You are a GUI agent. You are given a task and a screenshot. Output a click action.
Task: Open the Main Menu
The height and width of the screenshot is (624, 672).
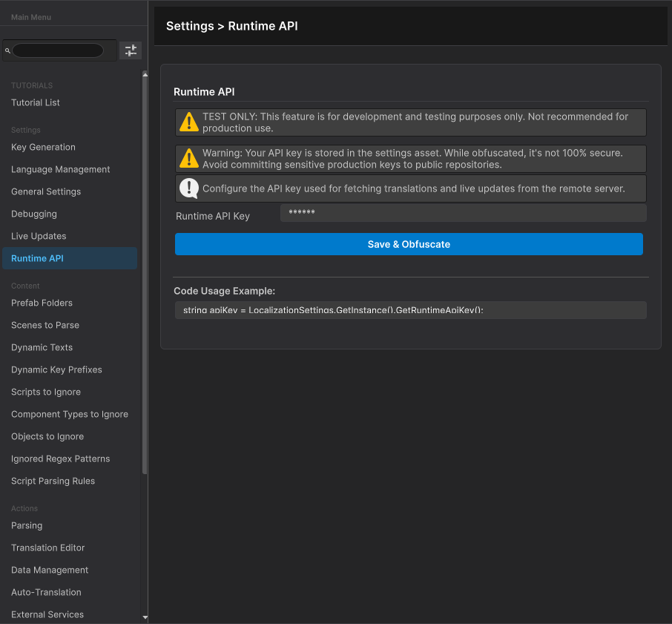[x=30, y=16]
